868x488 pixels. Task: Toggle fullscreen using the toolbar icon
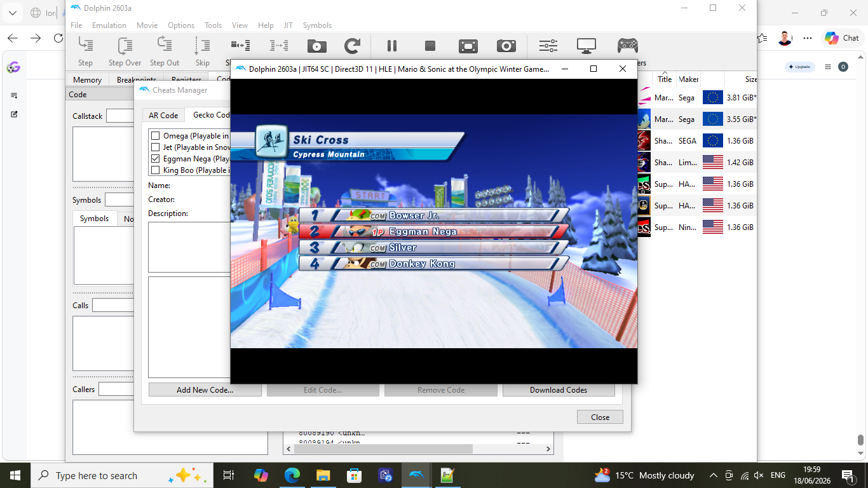(x=468, y=46)
